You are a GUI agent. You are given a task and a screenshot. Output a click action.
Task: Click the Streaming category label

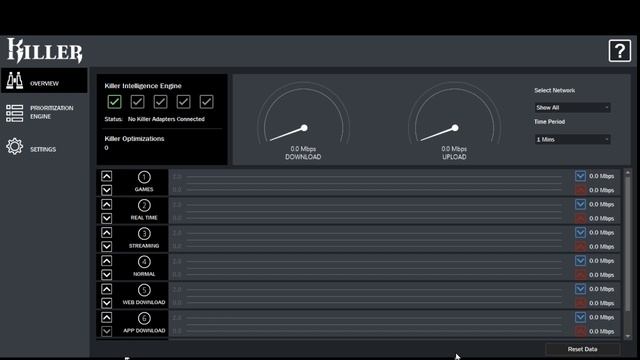pos(144,246)
